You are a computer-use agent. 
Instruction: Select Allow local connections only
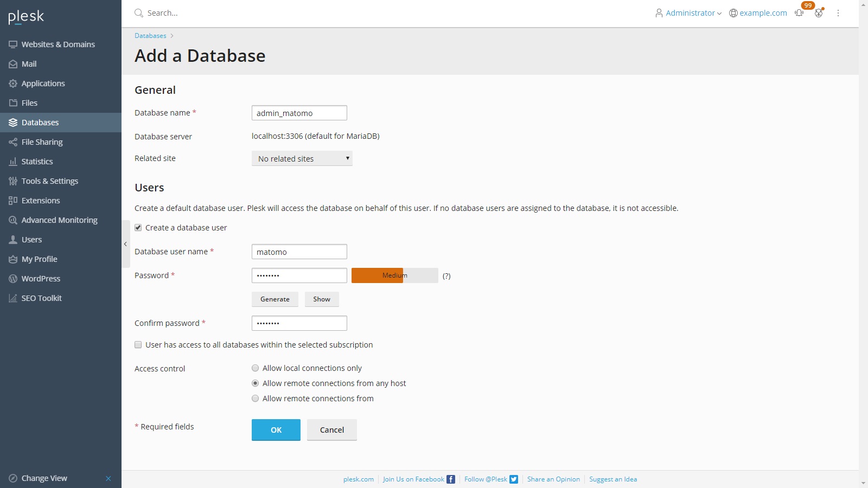coord(256,368)
